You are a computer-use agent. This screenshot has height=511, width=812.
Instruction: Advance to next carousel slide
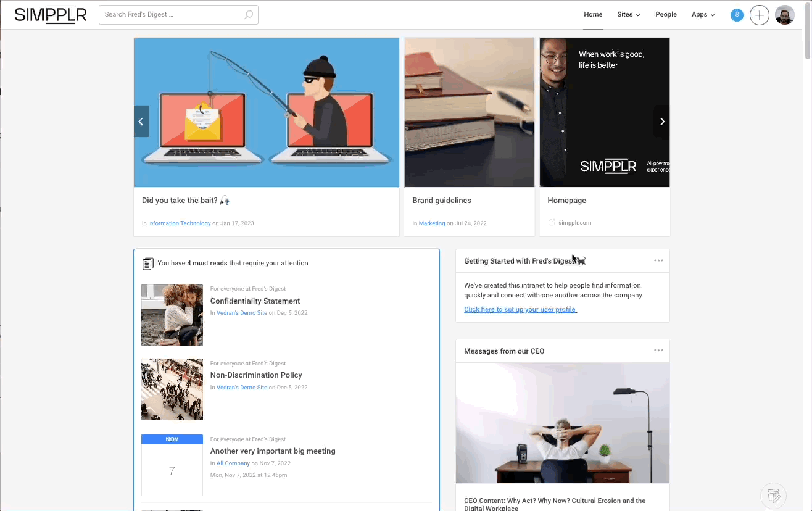(661, 122)
